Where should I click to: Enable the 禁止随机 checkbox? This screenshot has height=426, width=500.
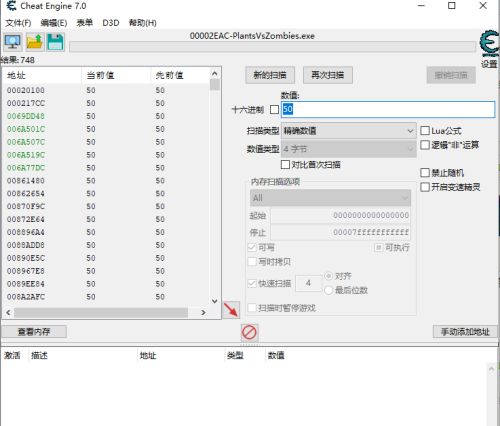click(x=425, y=173)
